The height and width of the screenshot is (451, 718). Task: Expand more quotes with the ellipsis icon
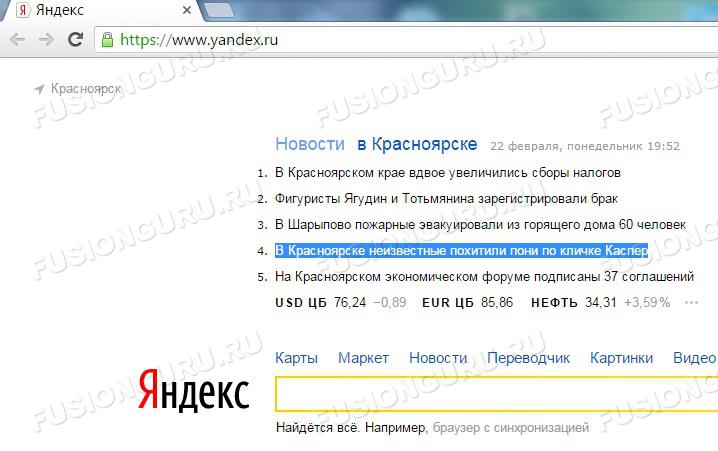click(691, 303)
